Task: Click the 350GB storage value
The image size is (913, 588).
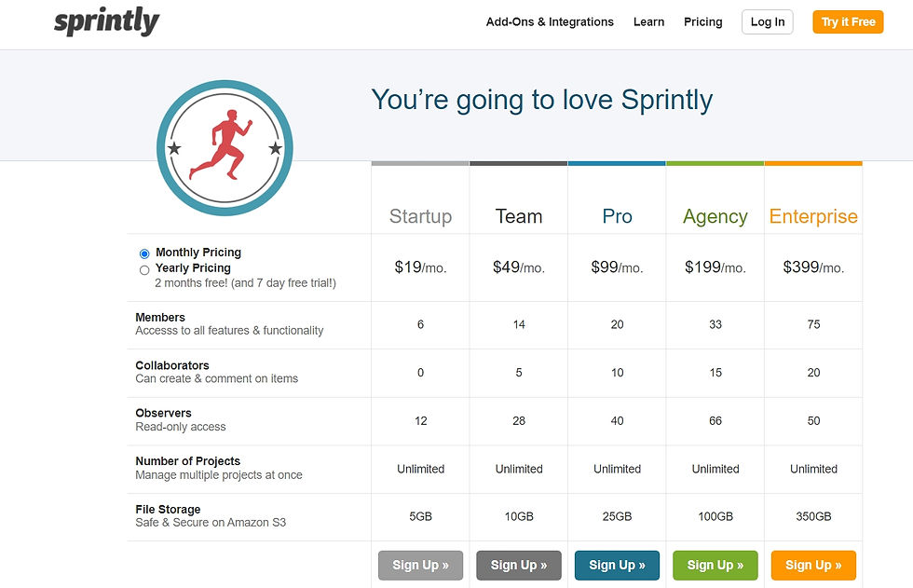Action: [813, 516]
